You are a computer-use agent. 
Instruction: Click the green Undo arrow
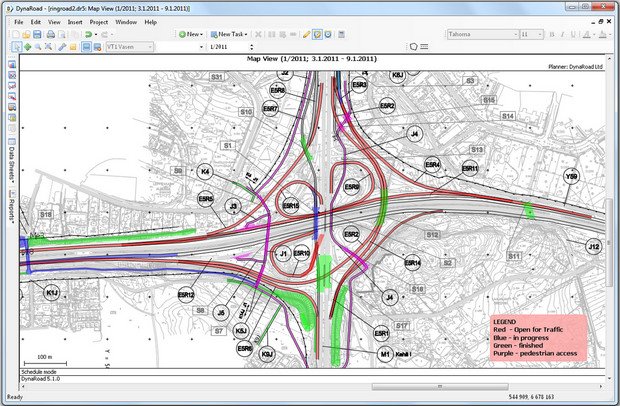[x=89, y=34]
